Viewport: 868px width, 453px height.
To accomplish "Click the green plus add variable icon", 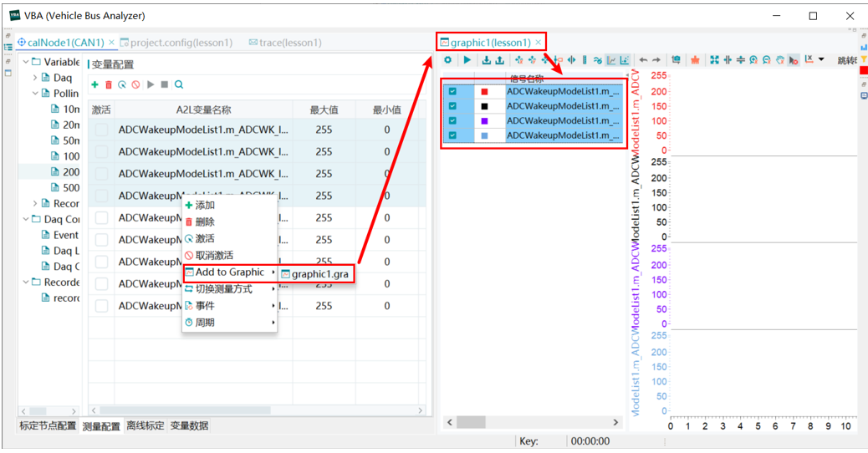I will tap(94, 84).
